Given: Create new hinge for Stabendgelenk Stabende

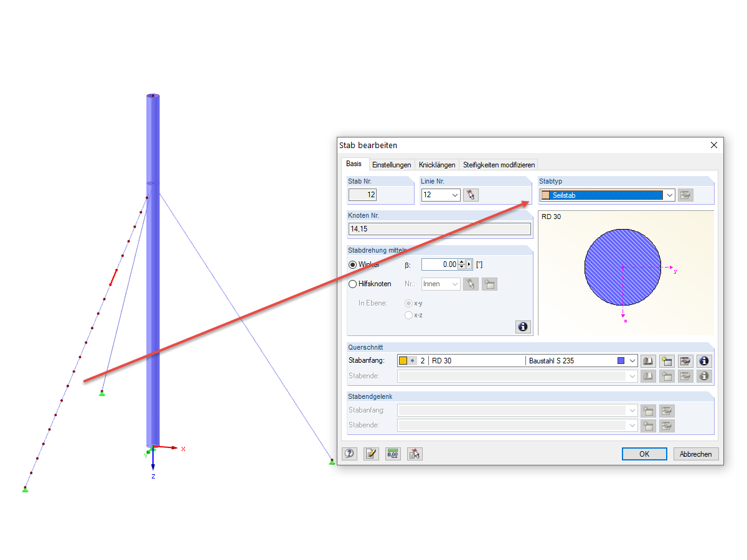Looking at the screenshot, I should [x=648, y=426].
